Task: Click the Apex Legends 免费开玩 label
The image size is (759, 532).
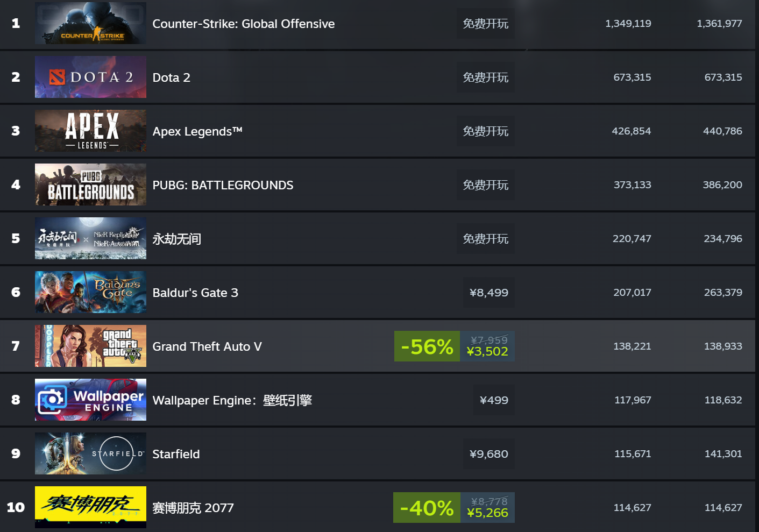Action: 485,131
